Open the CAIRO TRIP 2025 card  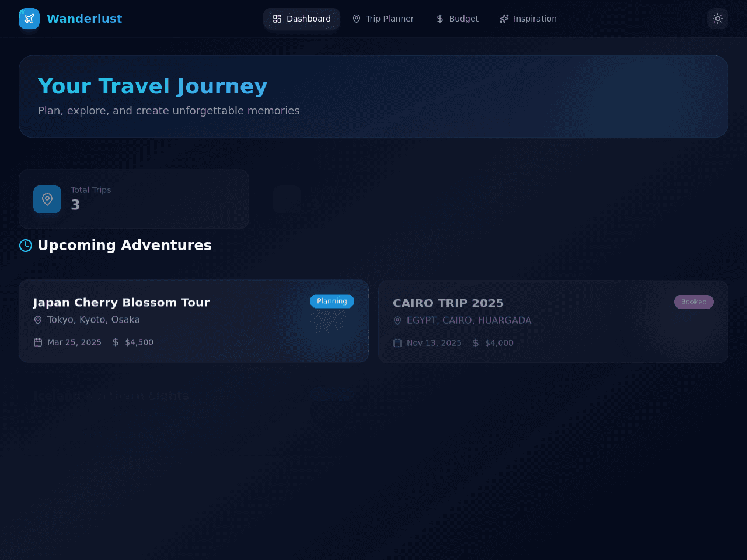click(553, 321)
